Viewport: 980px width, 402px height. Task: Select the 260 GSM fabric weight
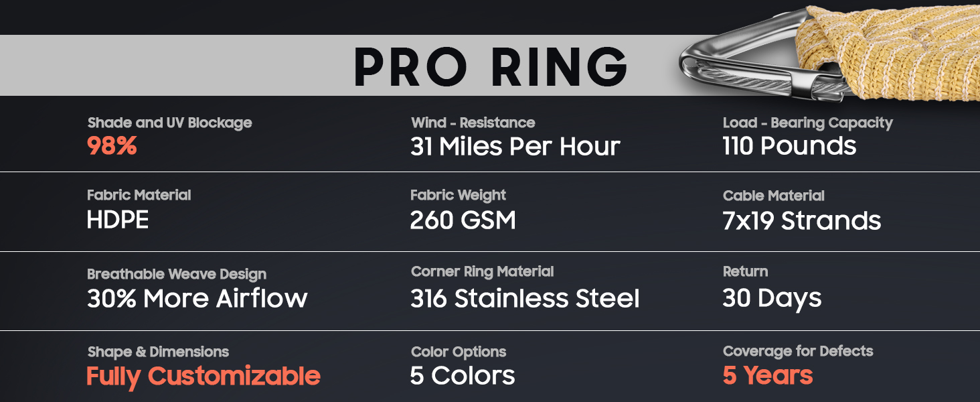(463, 220)
